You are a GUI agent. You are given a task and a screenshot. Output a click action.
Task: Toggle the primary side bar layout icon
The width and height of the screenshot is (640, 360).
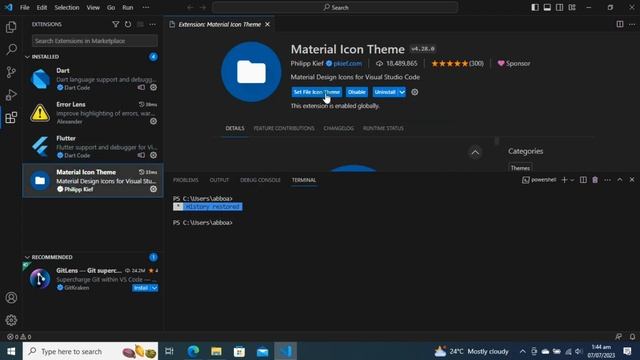[535, 7]
